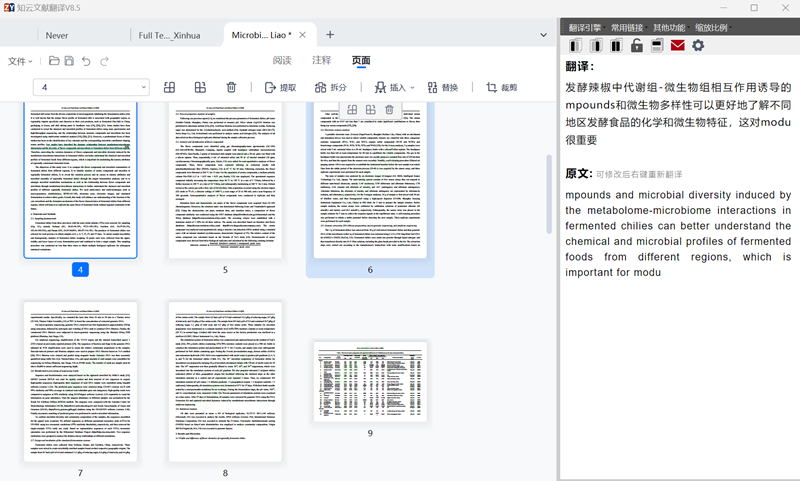Select the third panel layout icon
Screen dimensions: 800x481
pos(616,46)
